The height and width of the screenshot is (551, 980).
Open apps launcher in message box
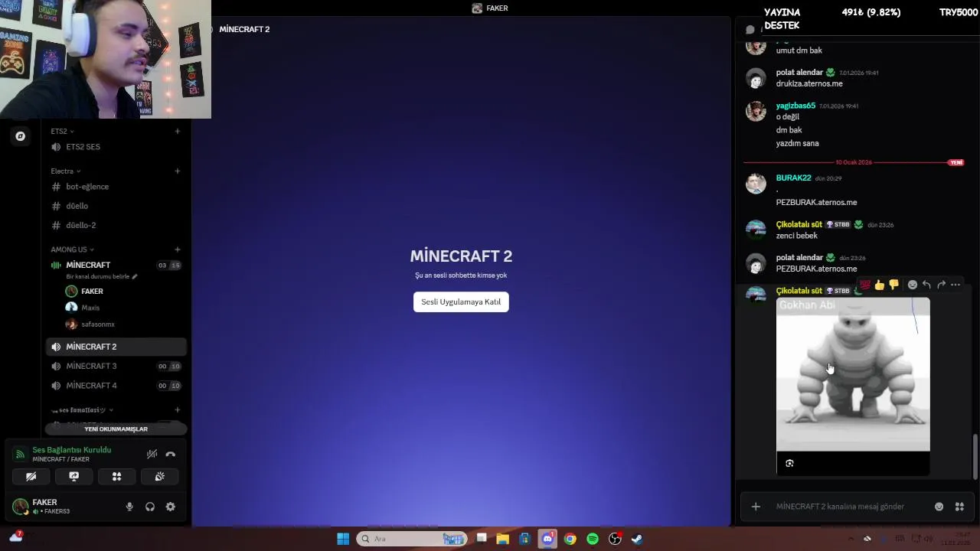(x=959, y=507)
